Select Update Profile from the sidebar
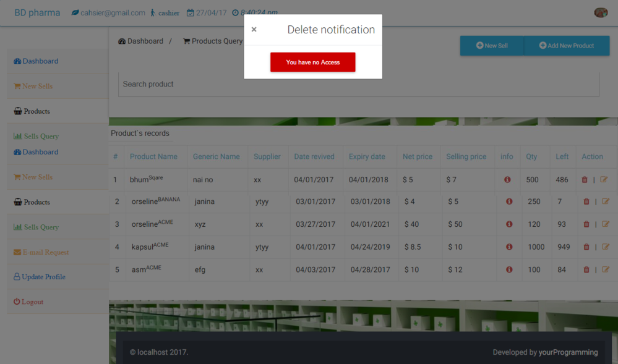The width and height of the screenshot is (618, 364). click(x=40, y=277)
